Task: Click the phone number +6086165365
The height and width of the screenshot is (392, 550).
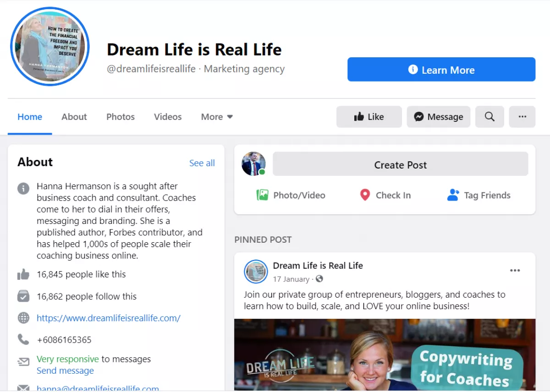Action: click(64, 340)
